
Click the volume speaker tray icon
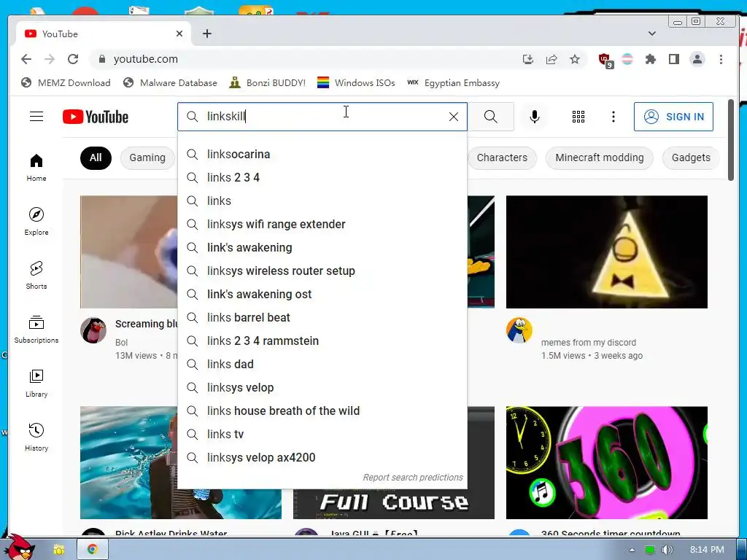[667, 550]
